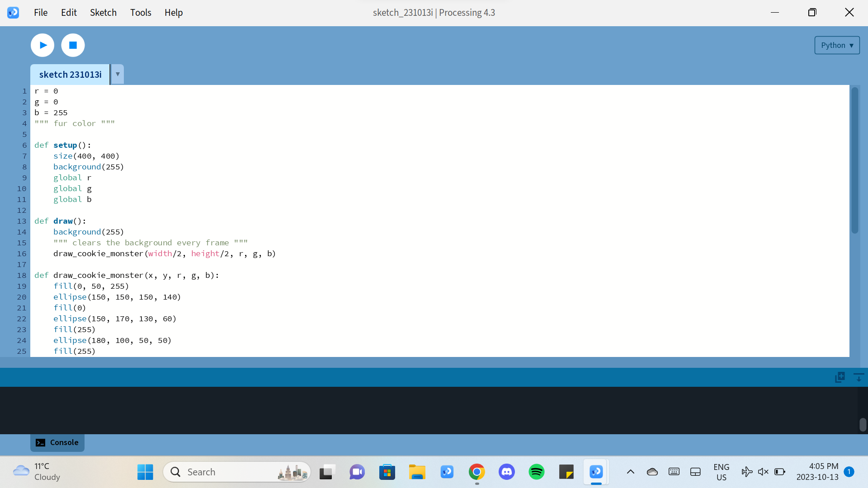Open the Python mode selector
The width and height of the screenshot is (868, 488).
(x=836, y=45)
